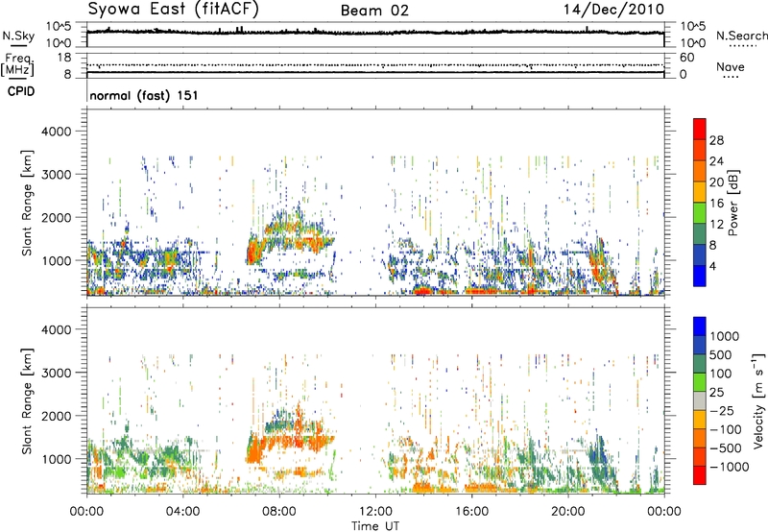This screenshot has width=768, height=532.
Task: Select the 'Freq. [MHz]' axis label
Action: (x=17, y=64)
